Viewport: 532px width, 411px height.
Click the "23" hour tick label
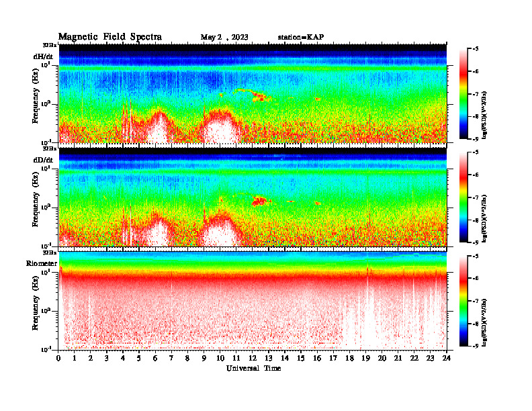pyautogui.click(x=430, y=359)
